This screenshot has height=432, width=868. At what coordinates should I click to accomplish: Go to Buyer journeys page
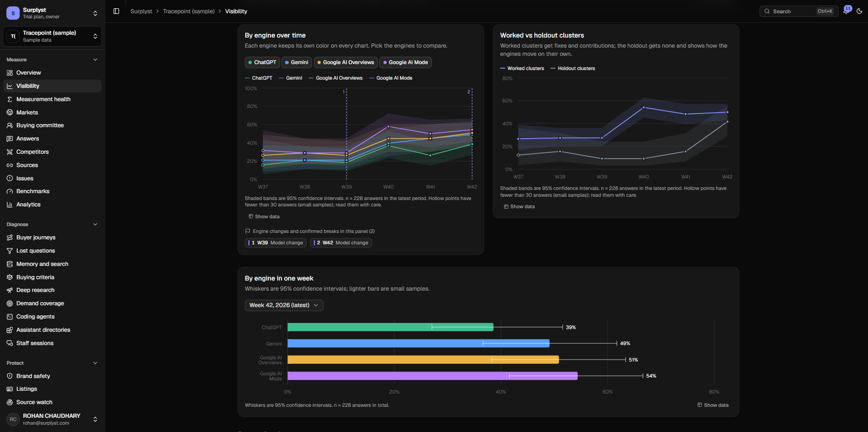pos(52,238)
